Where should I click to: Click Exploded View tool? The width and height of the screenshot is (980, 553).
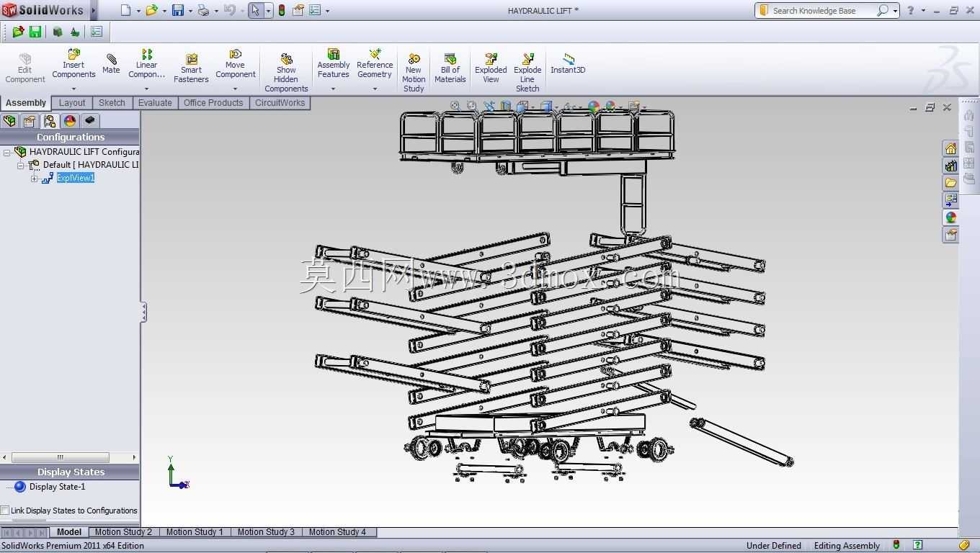(x=491, y=68)
